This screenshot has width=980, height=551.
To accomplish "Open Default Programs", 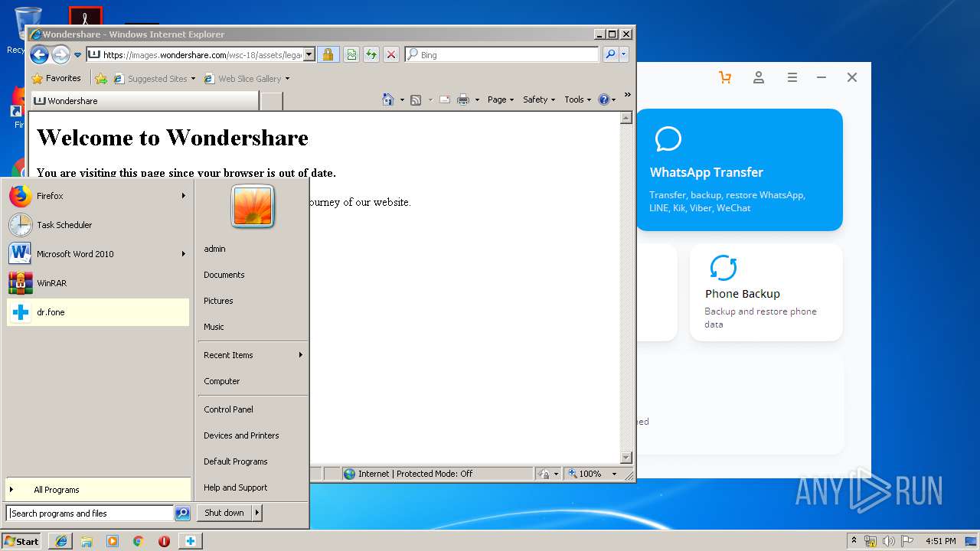I will 235,461.
